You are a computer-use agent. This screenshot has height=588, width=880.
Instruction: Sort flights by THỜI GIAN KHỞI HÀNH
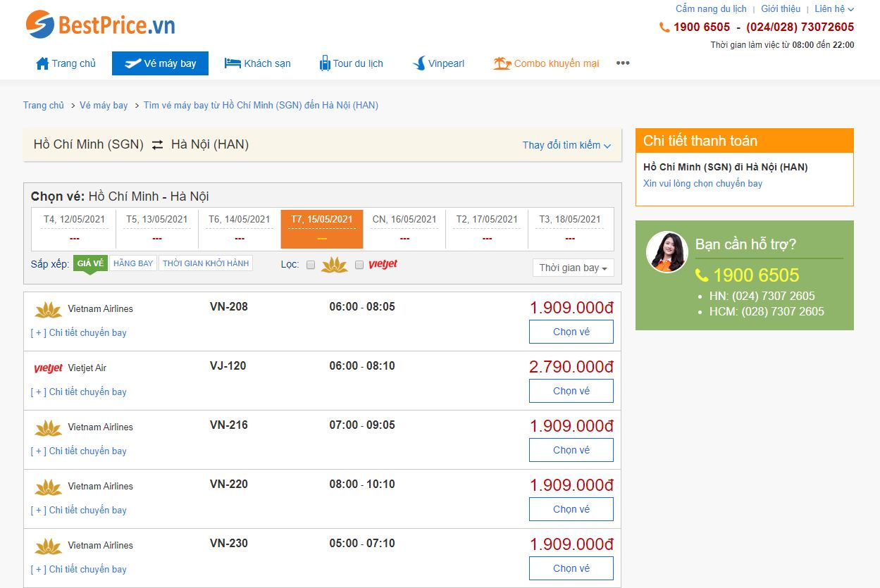coord(206,263)
